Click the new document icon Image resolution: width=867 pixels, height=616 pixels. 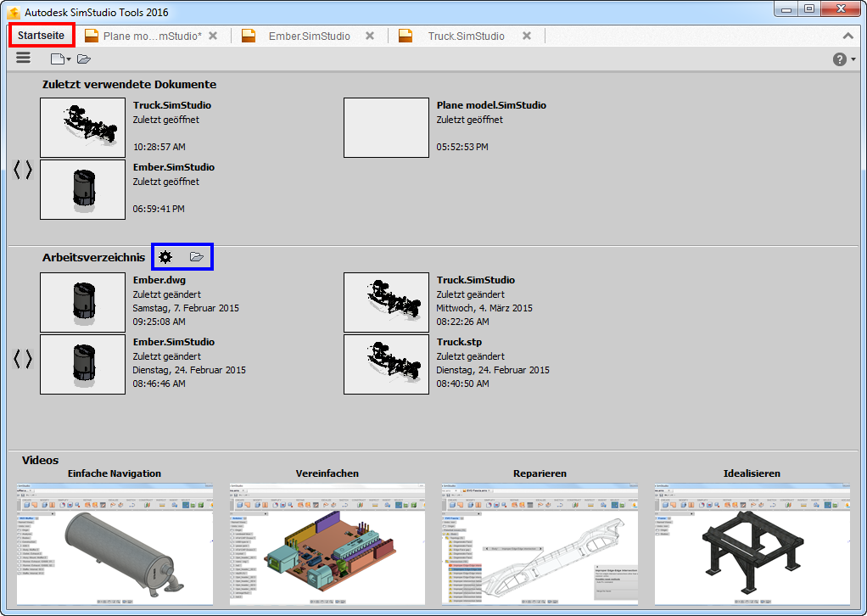[x=57, y=59]
